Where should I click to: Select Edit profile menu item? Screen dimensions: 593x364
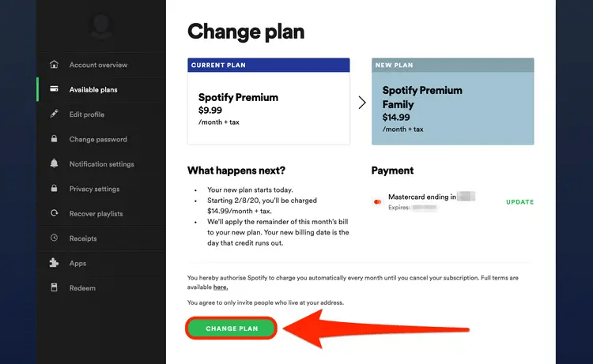(x=87, y=114)
